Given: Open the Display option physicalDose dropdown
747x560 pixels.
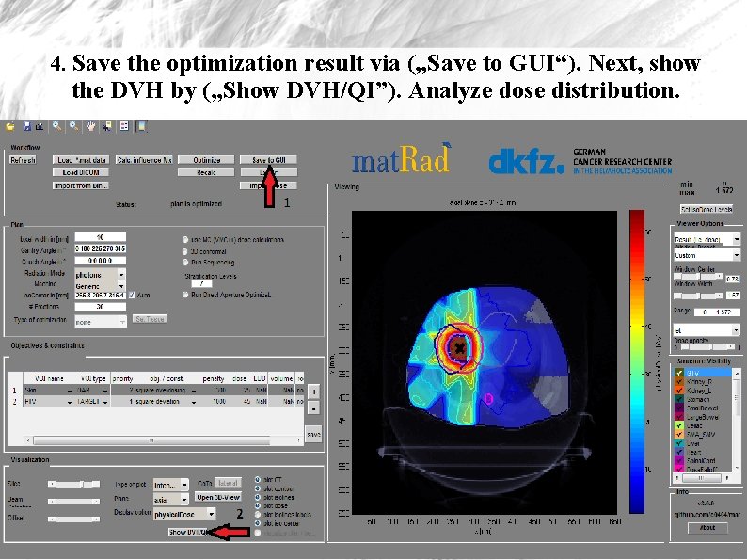Looking at the screenshot, I should pos(183,514).
